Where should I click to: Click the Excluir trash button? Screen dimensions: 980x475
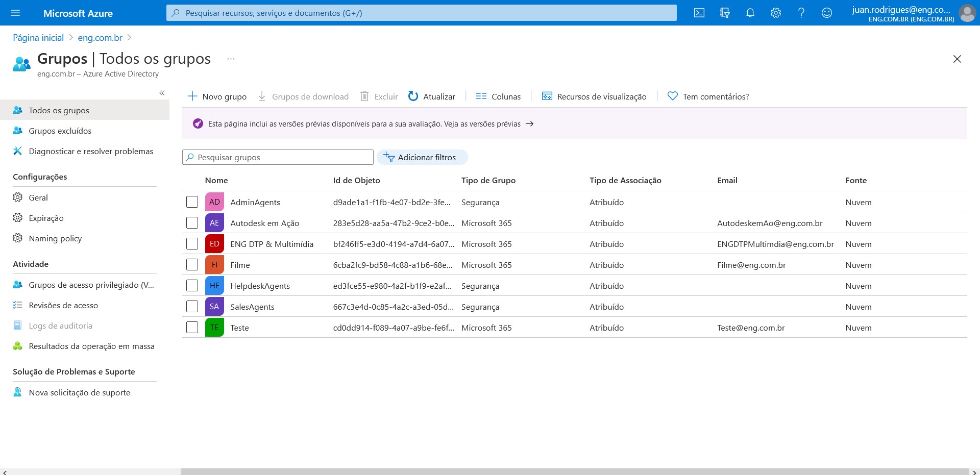(x=379, y=96)
